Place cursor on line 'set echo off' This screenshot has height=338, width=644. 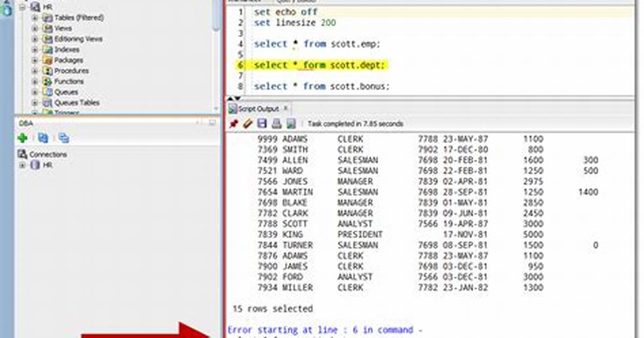(x=286, y=12)
